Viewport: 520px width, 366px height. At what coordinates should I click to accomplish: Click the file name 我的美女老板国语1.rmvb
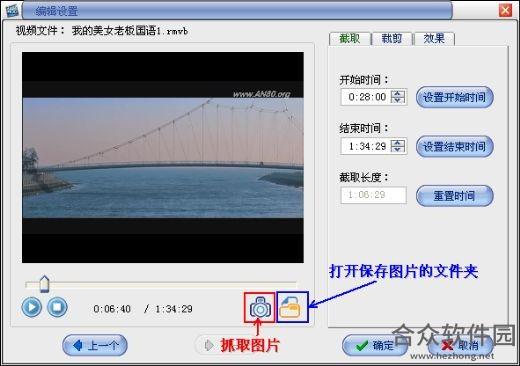pos(130,31)
